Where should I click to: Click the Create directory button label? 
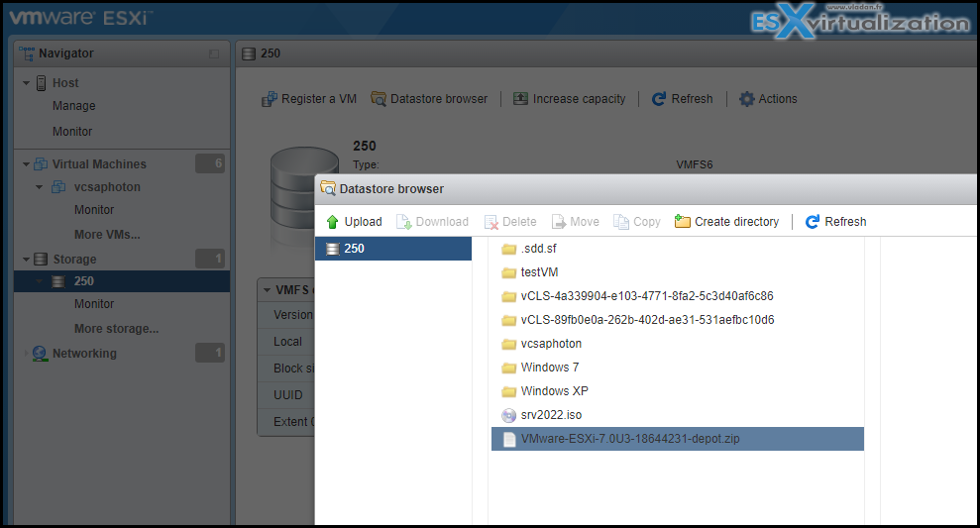(x=737, y=222)
